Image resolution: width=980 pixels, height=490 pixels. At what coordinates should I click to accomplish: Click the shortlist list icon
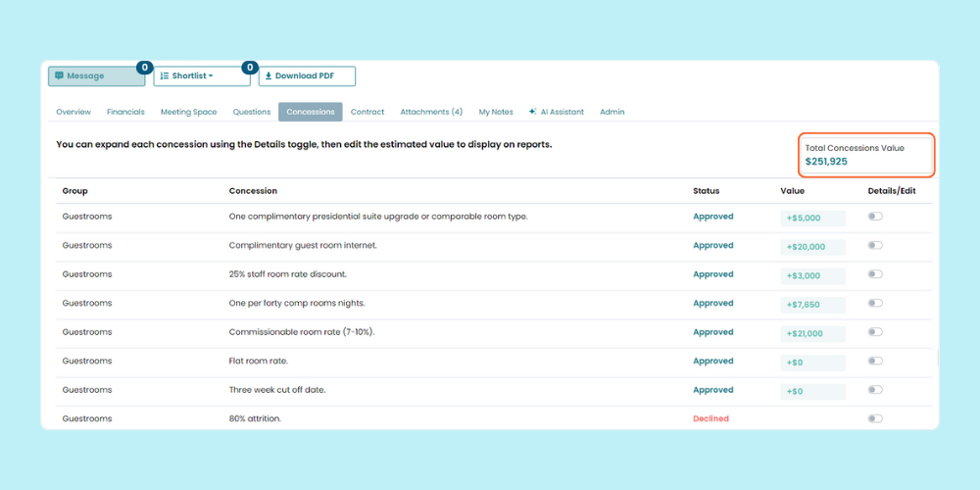click(165, 75)
